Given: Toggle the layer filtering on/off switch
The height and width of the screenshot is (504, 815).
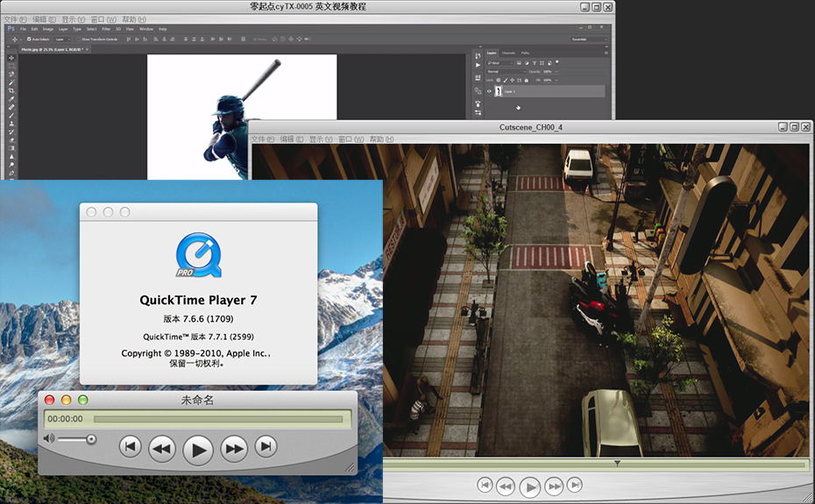Looking at the screenshot, I should (556, 62).
